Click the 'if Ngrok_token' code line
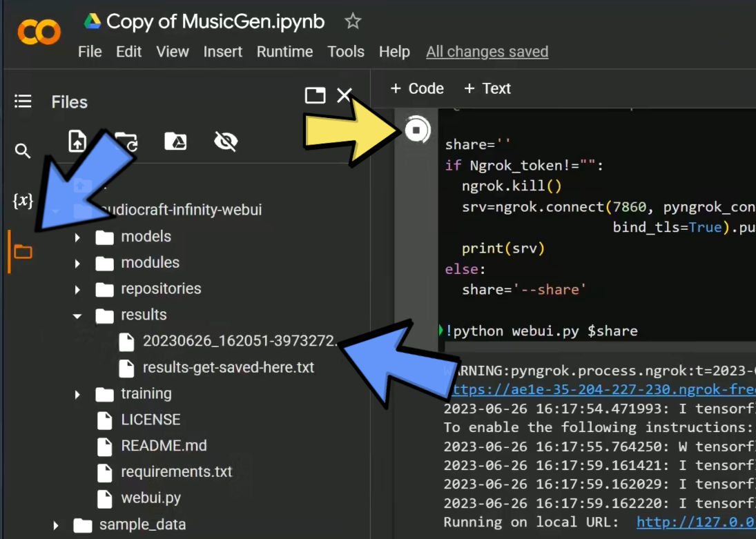Image resolution: width=756 pixels, height=539 pixels. tap(524, 166)
